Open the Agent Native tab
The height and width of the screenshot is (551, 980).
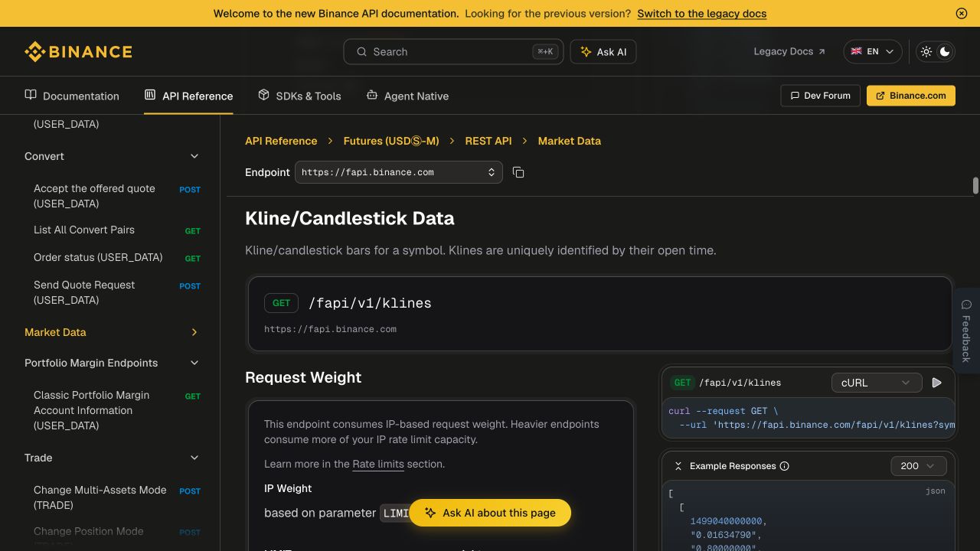(407, 96)
